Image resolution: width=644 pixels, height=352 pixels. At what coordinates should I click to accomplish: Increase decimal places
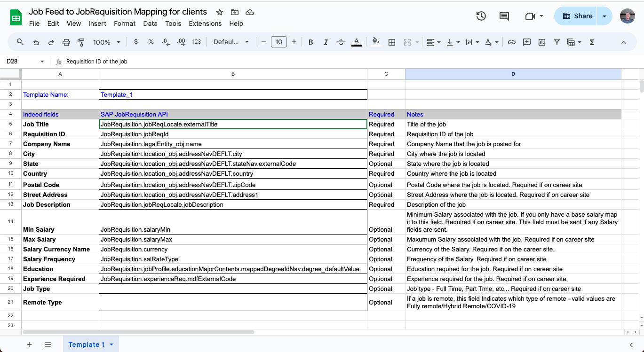[x=181, y=42]
